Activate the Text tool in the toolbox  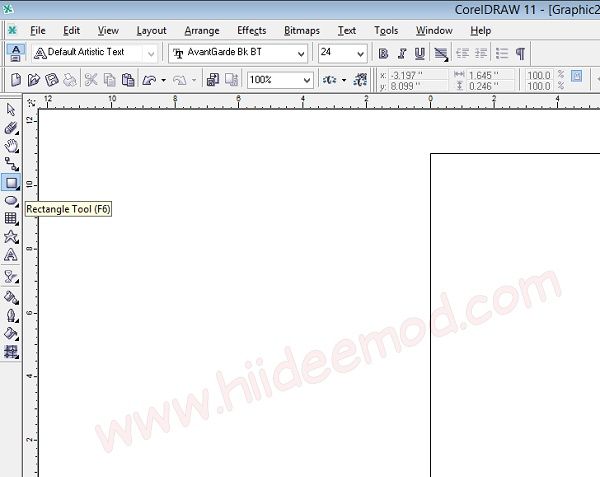point(11,255)
